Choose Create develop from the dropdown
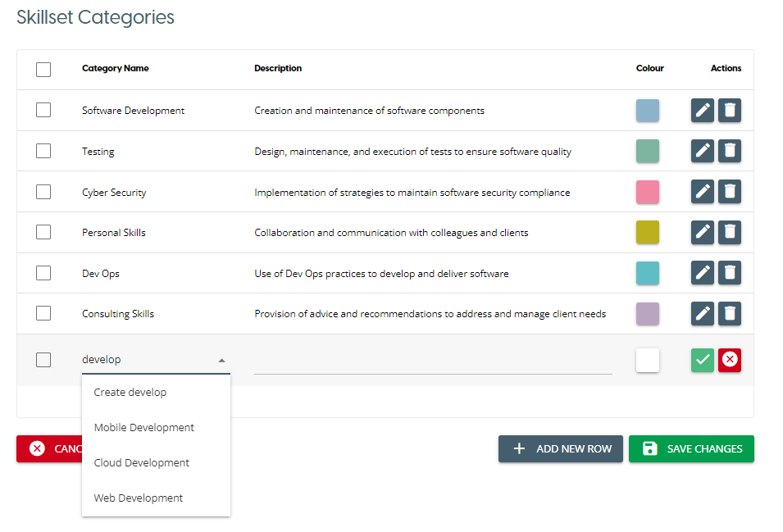Viewport: 783px width, 532px height. coord(130,393)
